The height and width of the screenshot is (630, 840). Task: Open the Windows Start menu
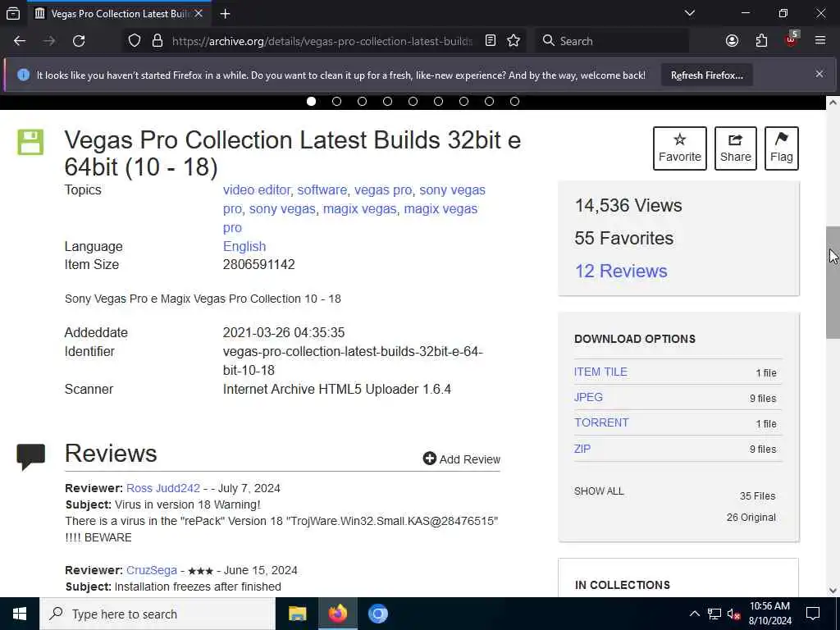point(20,614)
